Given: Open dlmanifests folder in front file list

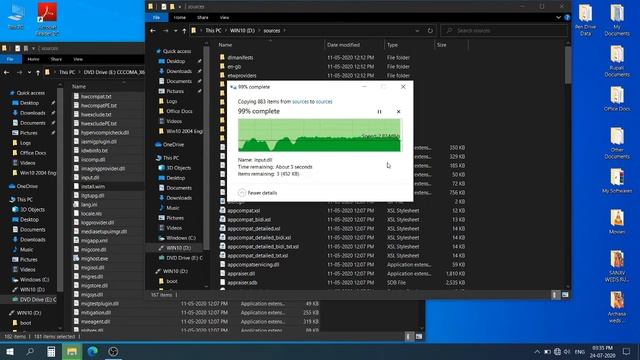Looking at the screenshot, I should [x=240, y=58].
